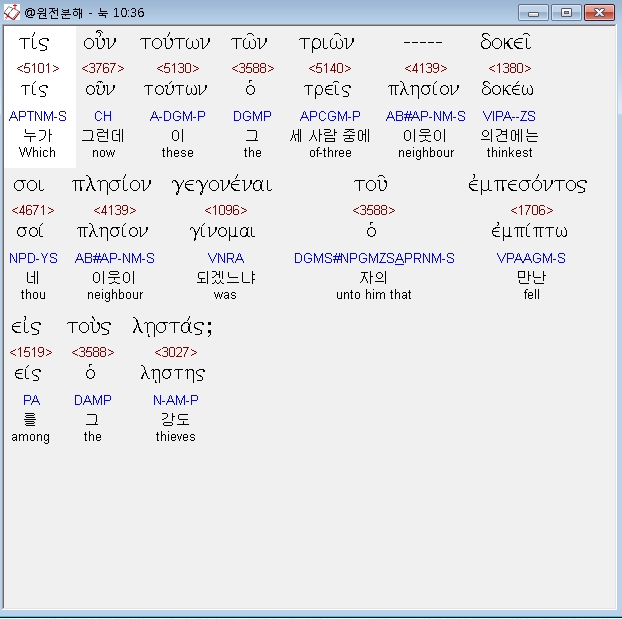
Task: Select the Greek word σοι in the second line
Action: click(29, 185)
